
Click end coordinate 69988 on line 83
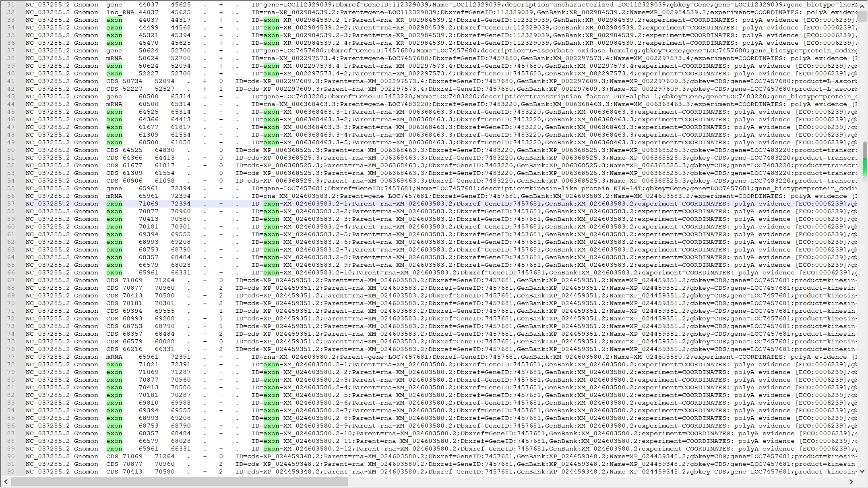[181, 403]
